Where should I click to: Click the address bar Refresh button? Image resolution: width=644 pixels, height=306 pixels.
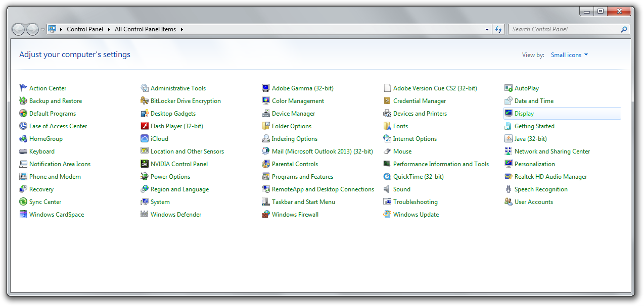point(499,29)
